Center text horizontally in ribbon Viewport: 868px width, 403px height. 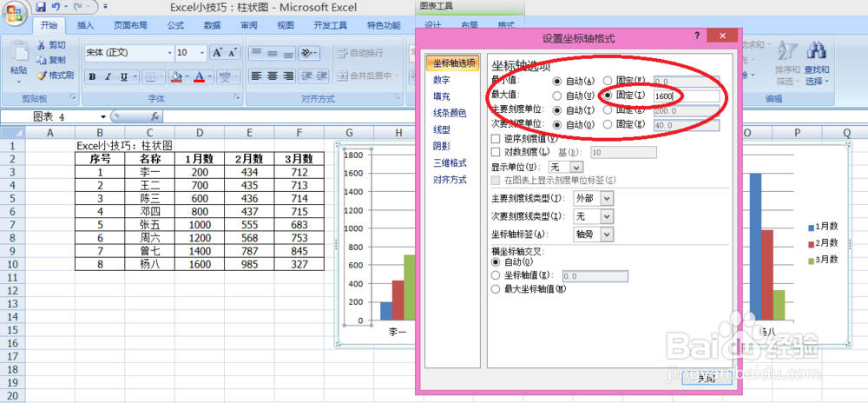pyautogui.click(x=272, y=76)
